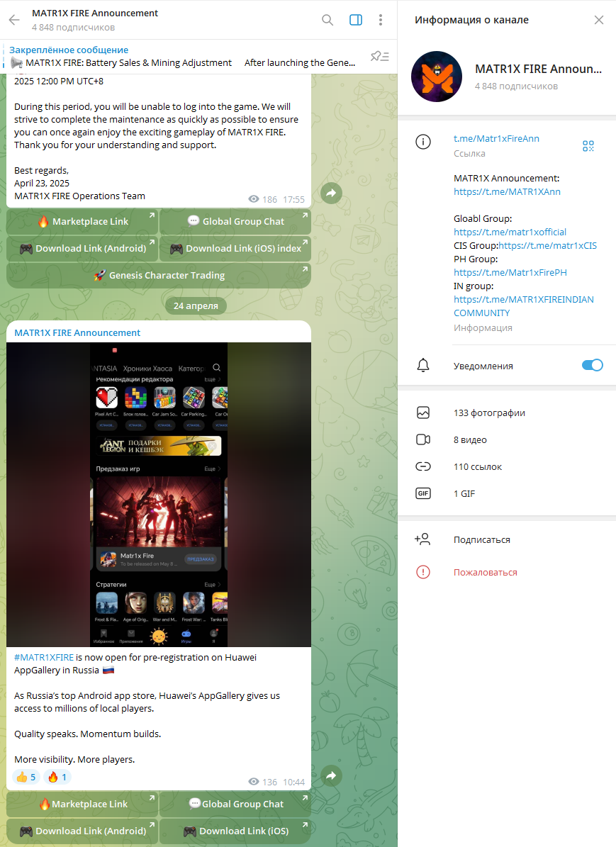Open the Huawei AppGallery screenshot image
The width and height of the screenshot is (616, 847).
point(159,495)
